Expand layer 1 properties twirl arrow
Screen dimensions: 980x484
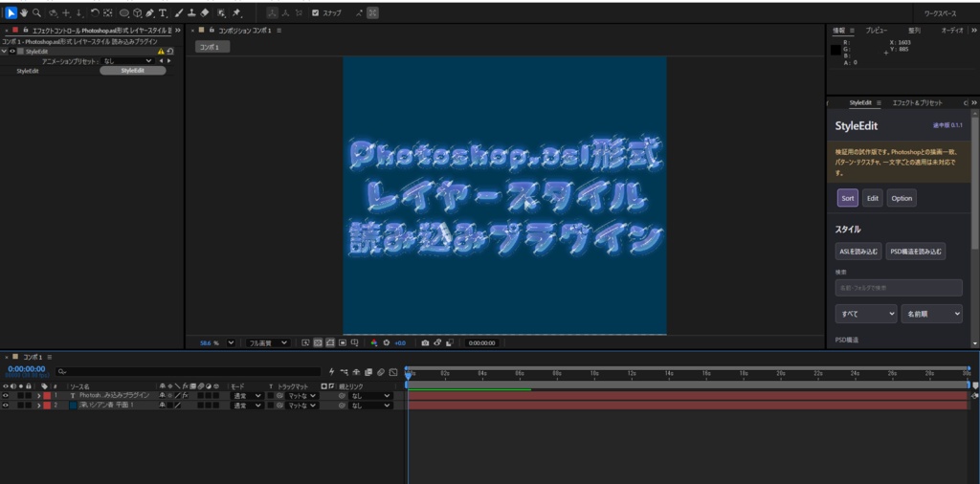pos(38,395)
